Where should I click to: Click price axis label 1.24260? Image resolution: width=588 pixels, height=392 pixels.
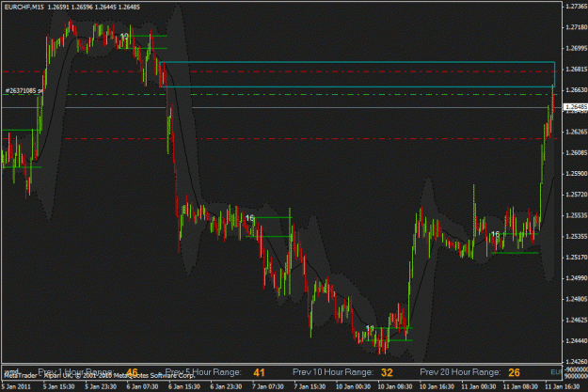[x=577, y=362]
